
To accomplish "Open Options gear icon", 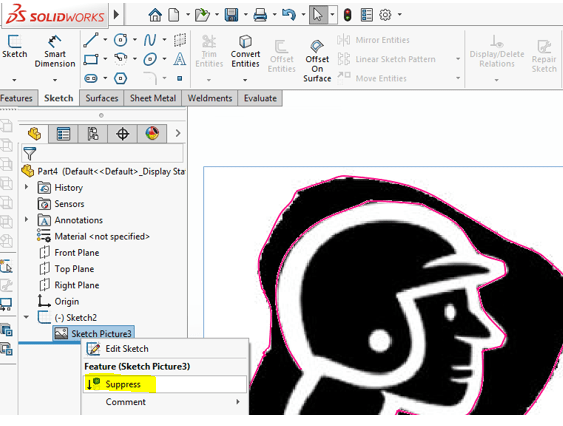I will [x=385, y=15].
